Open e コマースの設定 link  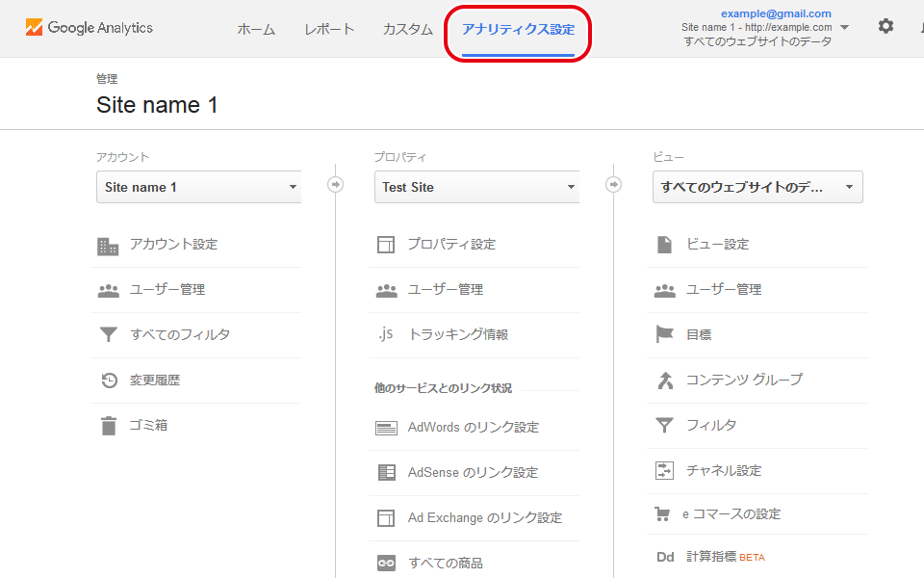[x=731, y=513]
